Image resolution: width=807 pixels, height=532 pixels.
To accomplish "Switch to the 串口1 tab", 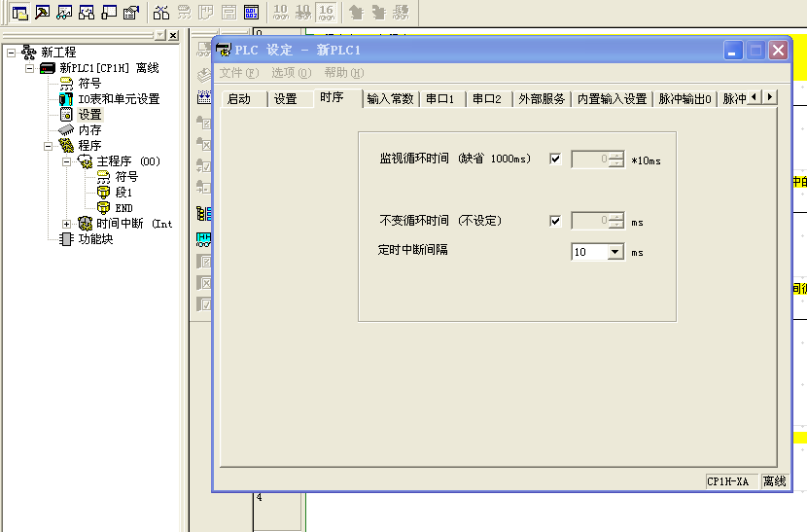I will tap(440, 99).
